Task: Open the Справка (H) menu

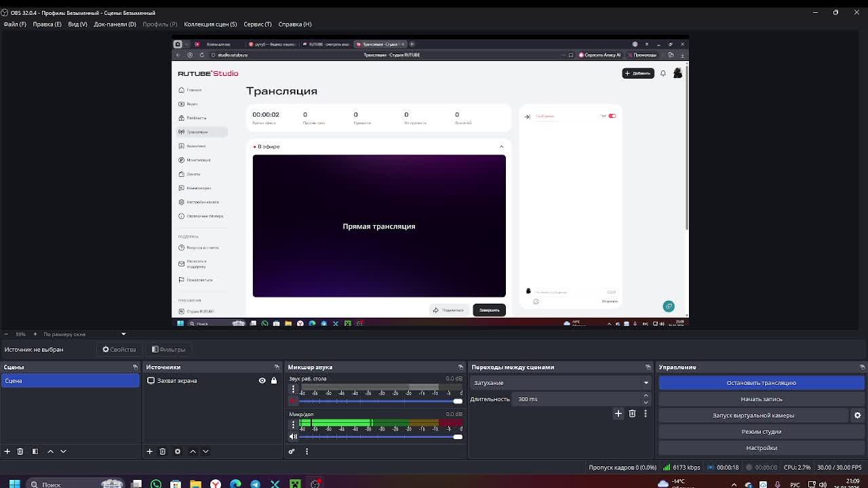Action: coord(295,24)
